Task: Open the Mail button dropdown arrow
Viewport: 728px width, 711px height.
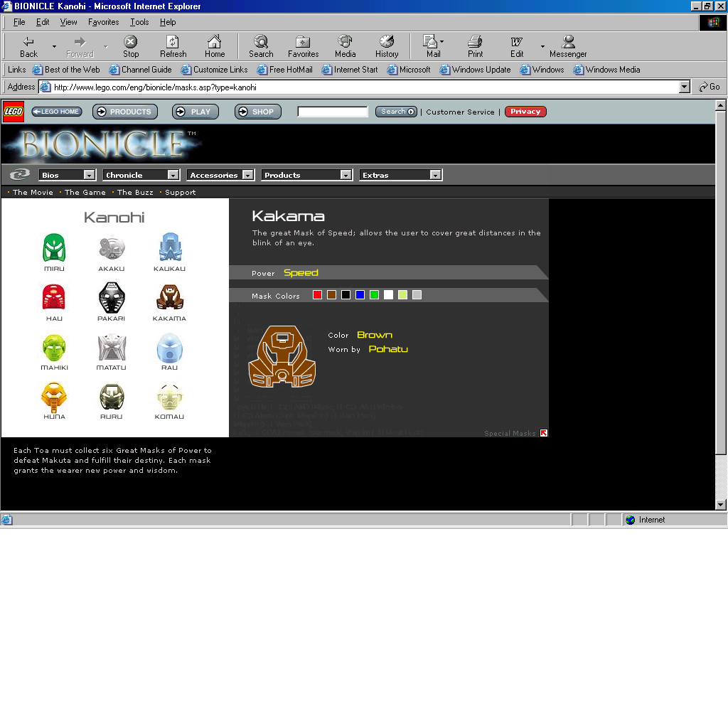Action: click(441, 42)
